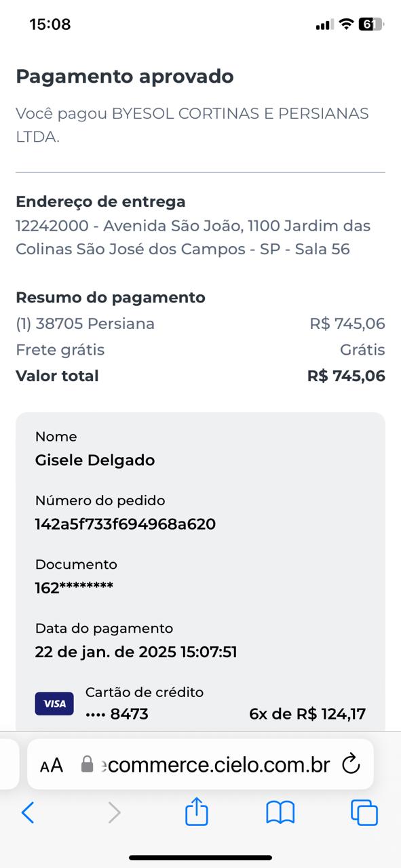Image resolution: width=401 pixels, height=868 pixels.
Task: Tap the Valor total R$ 745,06 amount
Action: pyautogui.click(x=346, y=376)
